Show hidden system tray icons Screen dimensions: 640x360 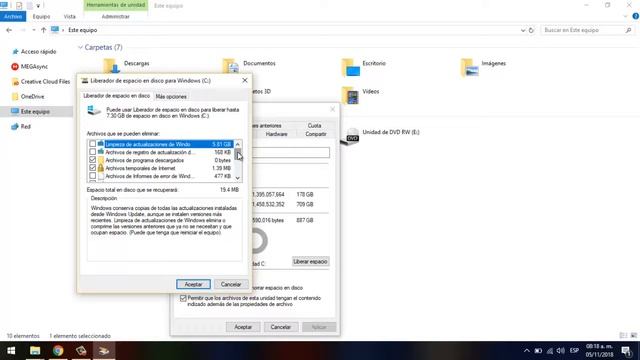(x=527, y=351)
